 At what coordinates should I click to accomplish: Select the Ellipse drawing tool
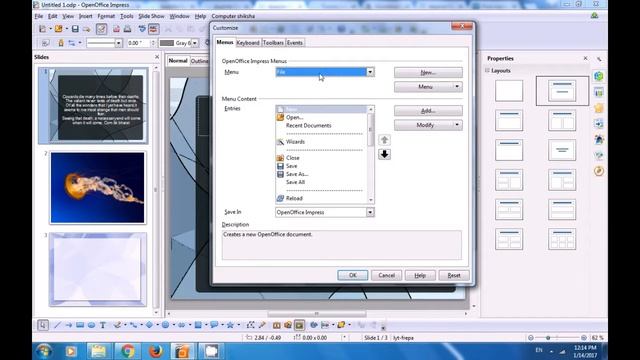coord(91,325)
